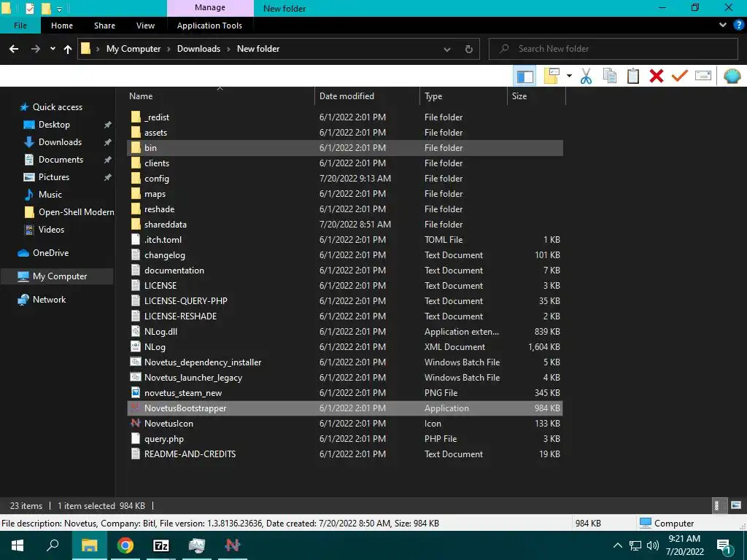Sort by the Size column header
The image size is (747, 560).
(x=536, y=96)
